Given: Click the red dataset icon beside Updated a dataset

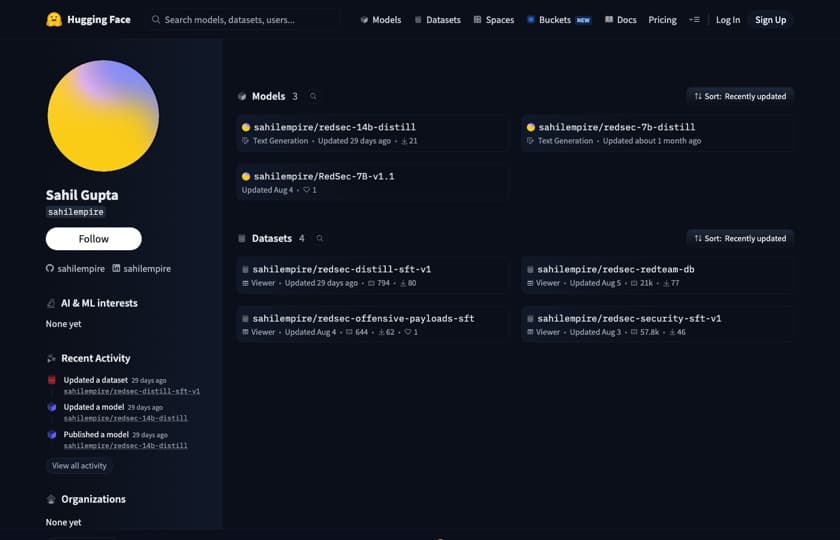Looking at the screenshot, I should (52, 380).
